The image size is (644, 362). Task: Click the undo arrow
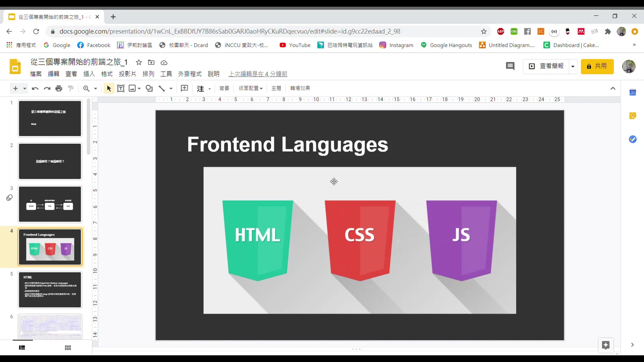click(x=35, y=88)
